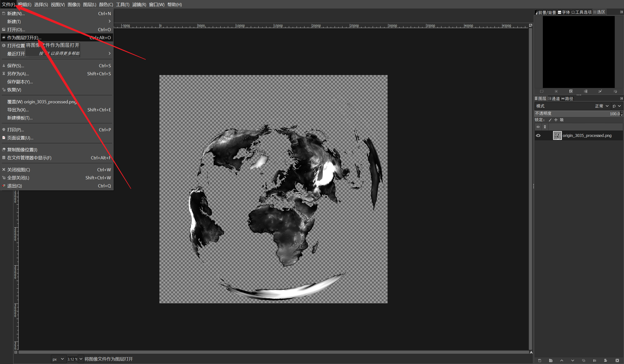Open the px unit dropdown in status bar
Image resolution: width=624 pixels, height=364 pixels.
pyautogui.click(x=58, y=359)
